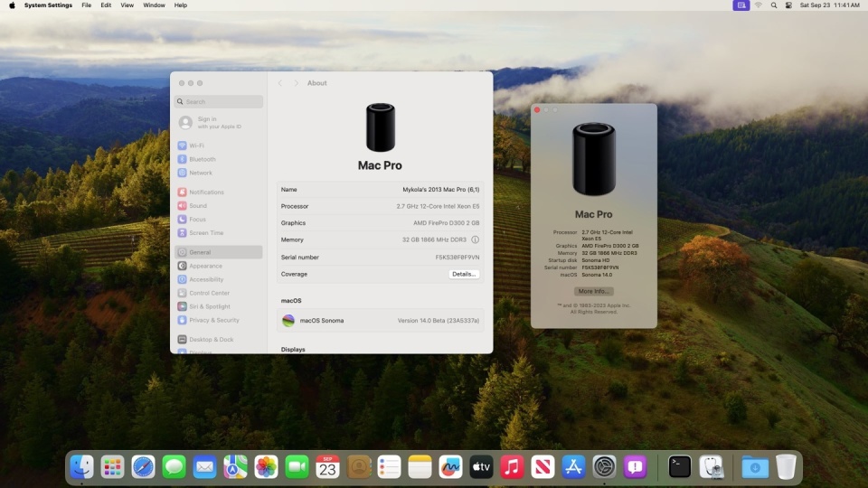Screen dimensions: 868x488
Task: Click the Coverage Details button
Action: (464, 274)
